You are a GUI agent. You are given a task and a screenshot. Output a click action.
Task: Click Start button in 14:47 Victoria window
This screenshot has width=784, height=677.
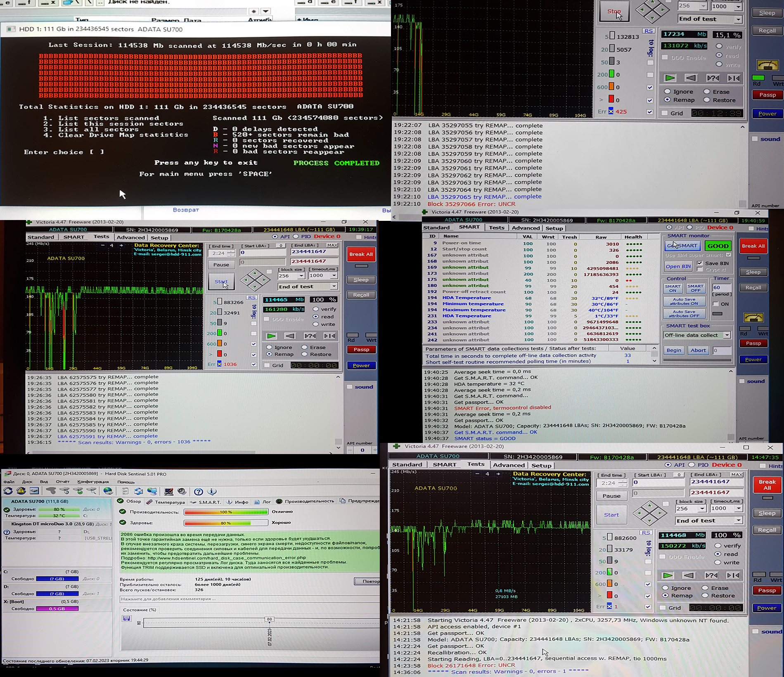[611, 515]
